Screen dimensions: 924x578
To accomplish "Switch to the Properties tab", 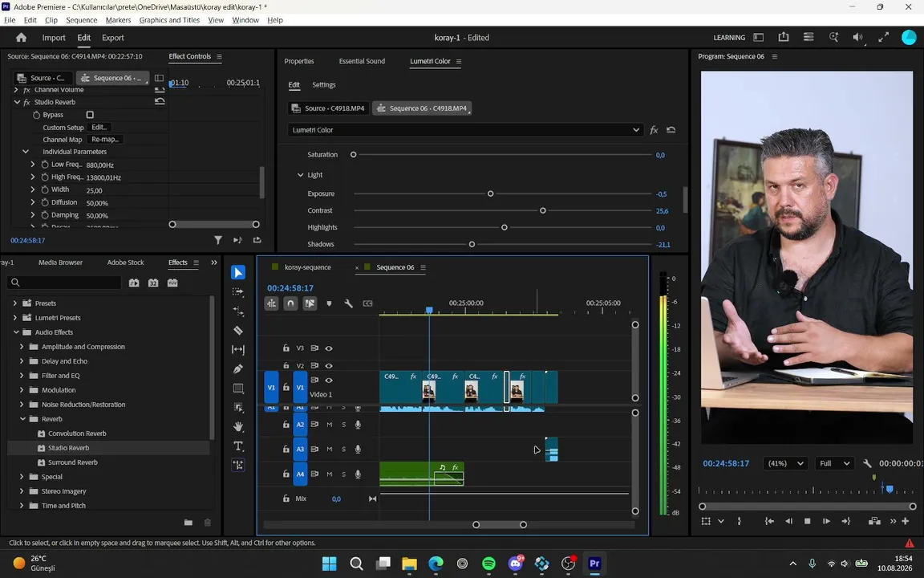I will point(298,61).
